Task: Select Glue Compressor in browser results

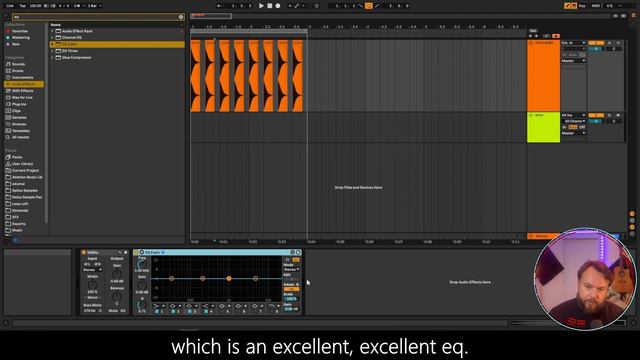Action: (76, 58)
